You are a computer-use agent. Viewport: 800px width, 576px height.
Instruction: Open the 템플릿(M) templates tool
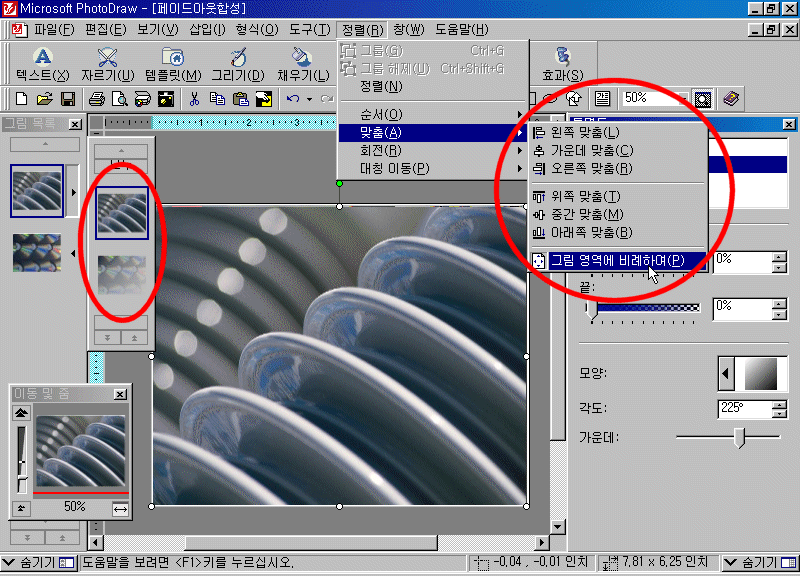pyautogui.click(x=173, y=65)
